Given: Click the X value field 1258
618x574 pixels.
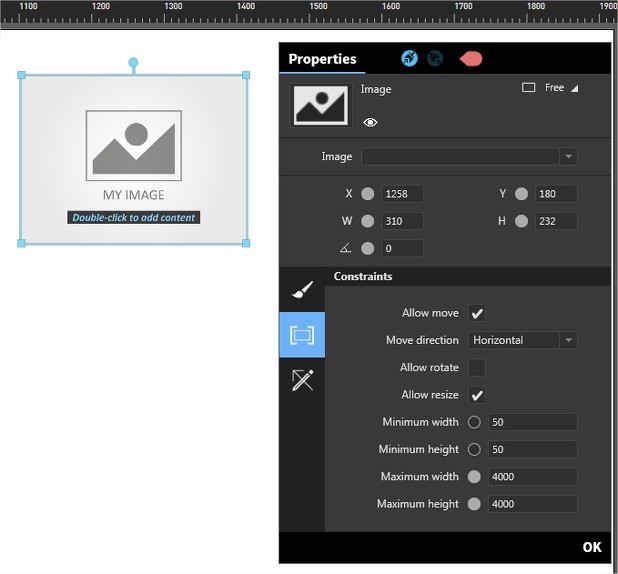Looking at the screenshot, I should coord(402,194).
